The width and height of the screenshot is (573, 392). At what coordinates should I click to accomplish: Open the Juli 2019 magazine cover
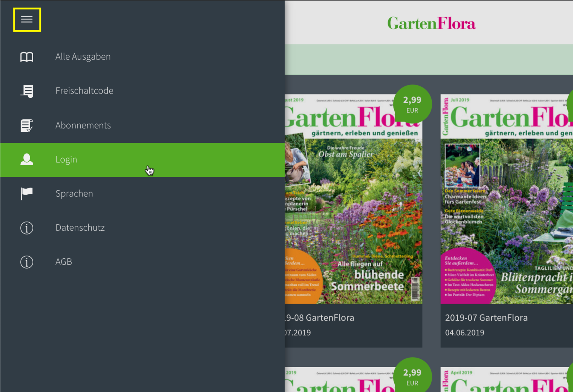point(507,199)
